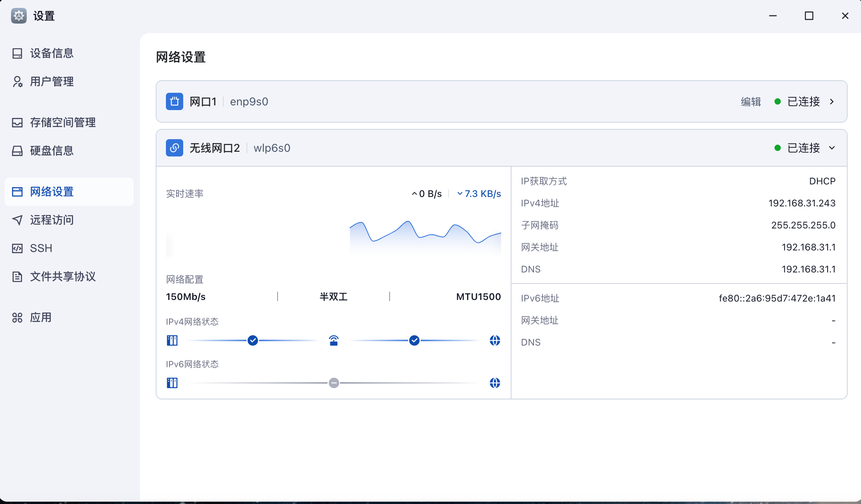
Task: Open 设备信息 section
Action: (x=69, y=53)
